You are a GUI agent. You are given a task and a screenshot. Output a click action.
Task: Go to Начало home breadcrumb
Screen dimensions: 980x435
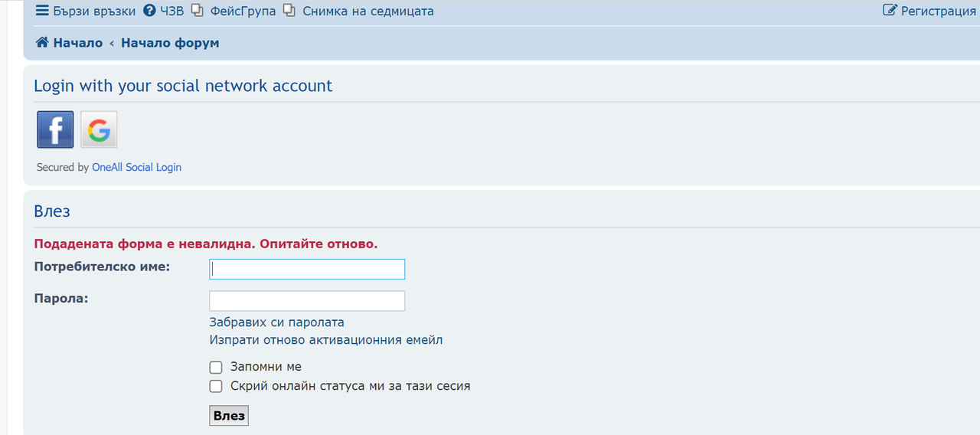click(x=69, y=43)
